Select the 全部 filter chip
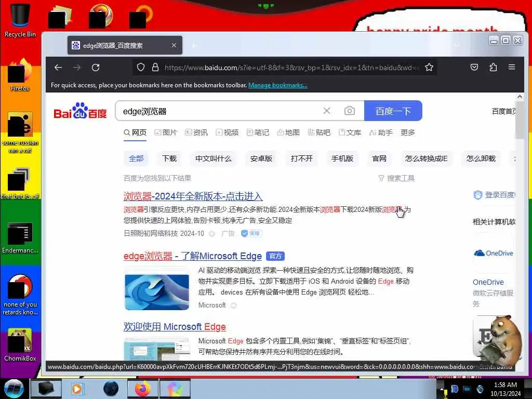The image size is (532, 399). point(136,158)
